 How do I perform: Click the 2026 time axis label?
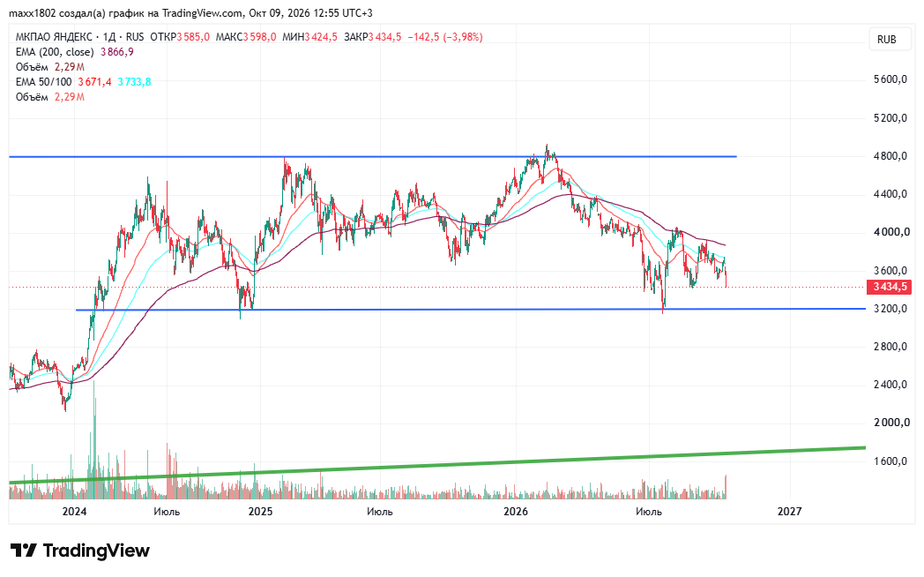516,511
